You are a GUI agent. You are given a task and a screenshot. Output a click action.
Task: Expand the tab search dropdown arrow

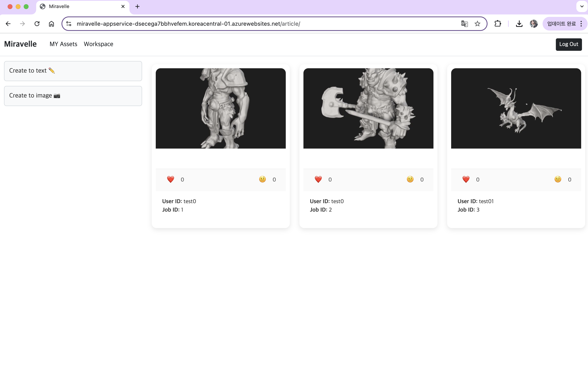click(582, 6)
